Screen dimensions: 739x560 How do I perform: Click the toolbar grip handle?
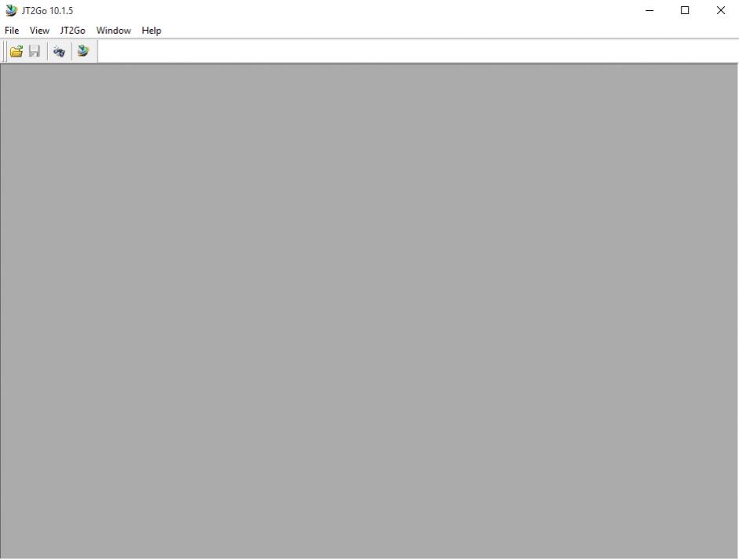pos(5,51)
